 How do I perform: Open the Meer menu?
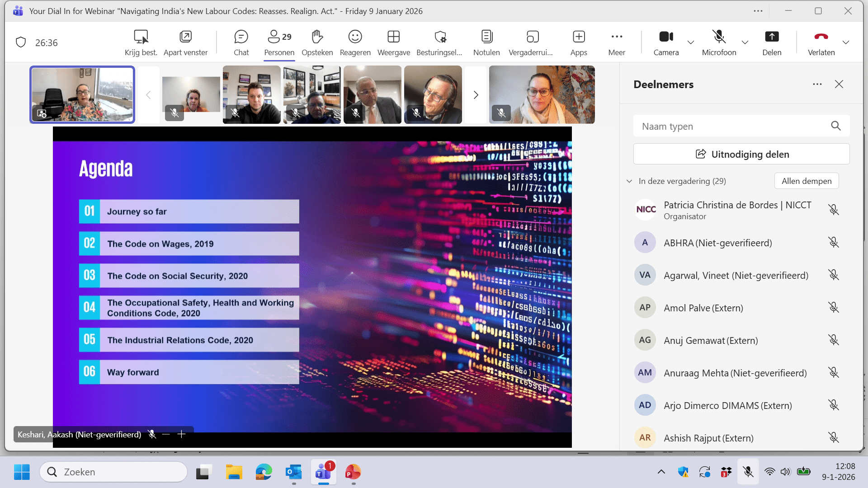[616, 37]
